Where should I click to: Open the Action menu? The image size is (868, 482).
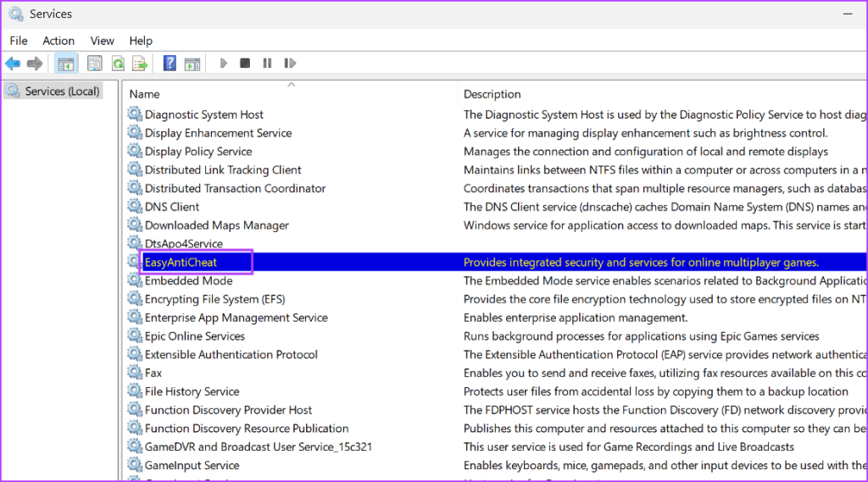[58, 41]
